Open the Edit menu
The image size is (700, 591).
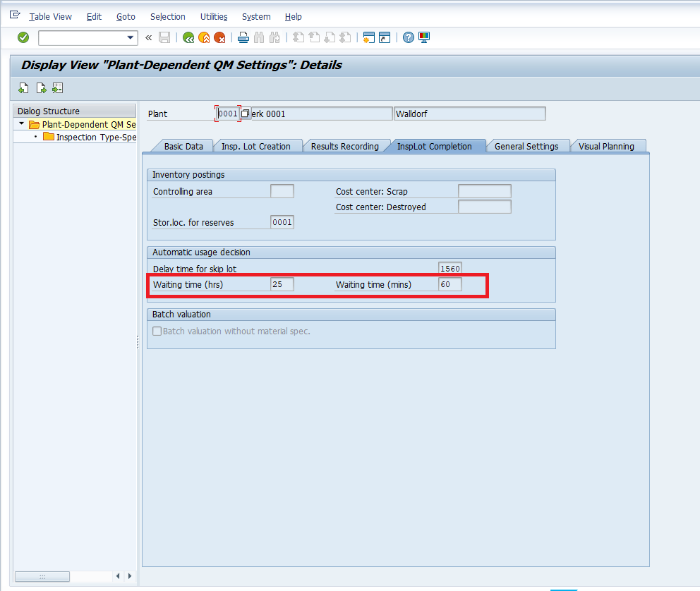94,17
